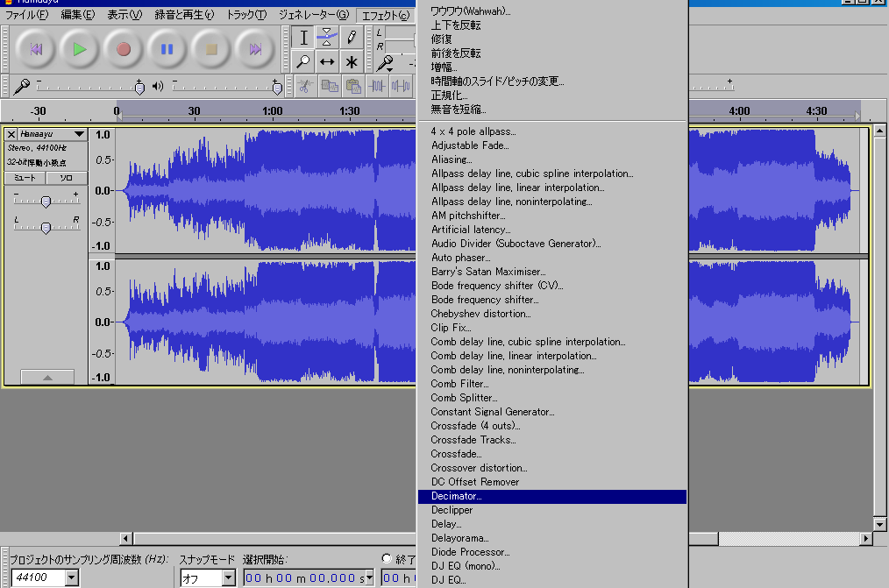889x588 pixels.
Task: Close the Hamaayu track with X
Action: [x=11, y=134]
